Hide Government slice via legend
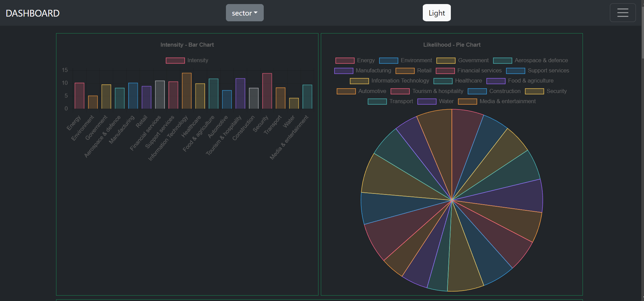The width and height of the screenshot is (644, 301). (x=463, y=60)
